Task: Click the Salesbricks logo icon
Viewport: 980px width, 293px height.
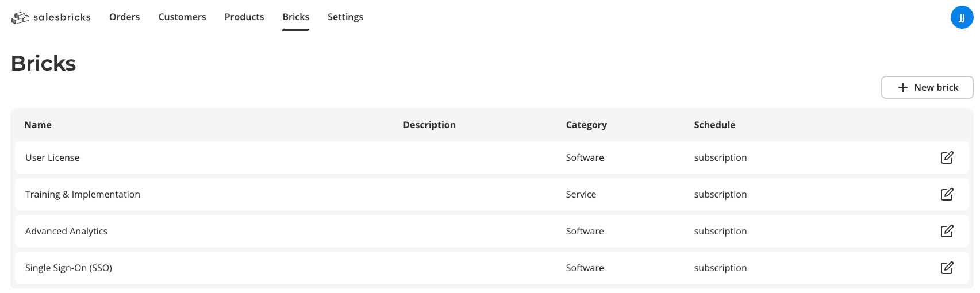Action: click(20, 18)
